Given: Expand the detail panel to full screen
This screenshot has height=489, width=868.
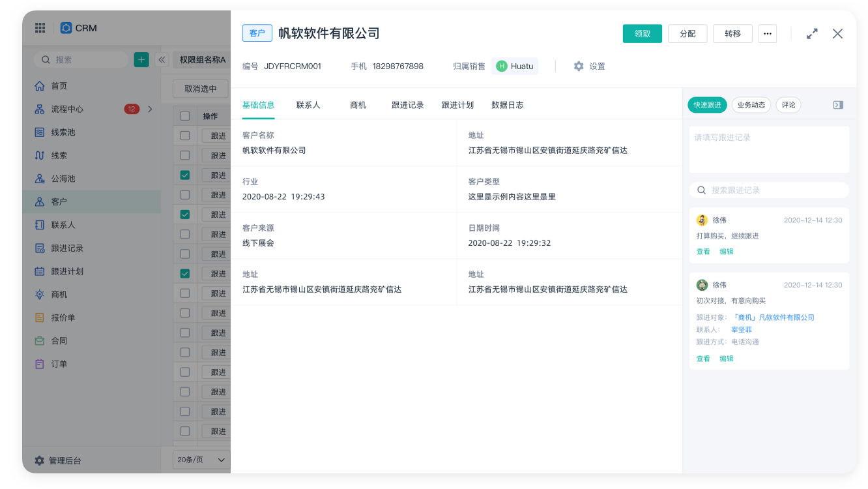Looking at the screenshot, I should [x=812, y=33].
